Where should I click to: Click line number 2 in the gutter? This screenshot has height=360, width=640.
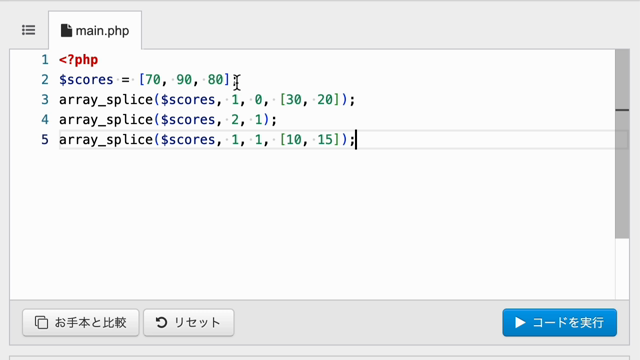click(45, 80)
